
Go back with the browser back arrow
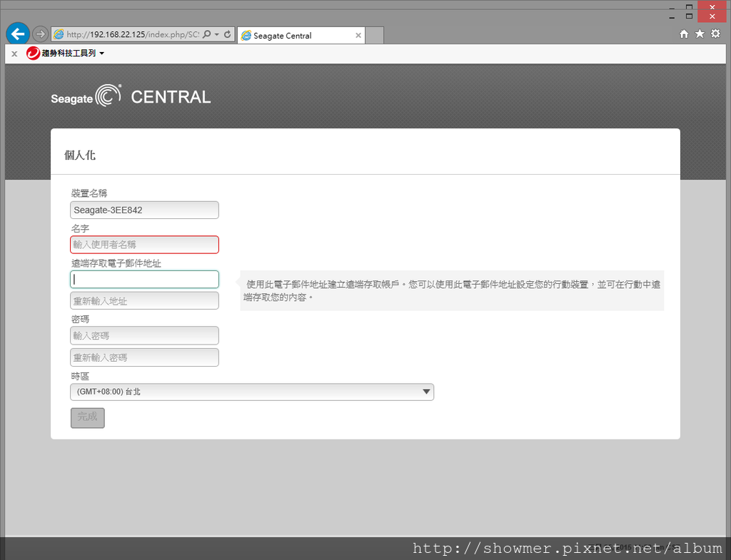click(x=18, y=34)
